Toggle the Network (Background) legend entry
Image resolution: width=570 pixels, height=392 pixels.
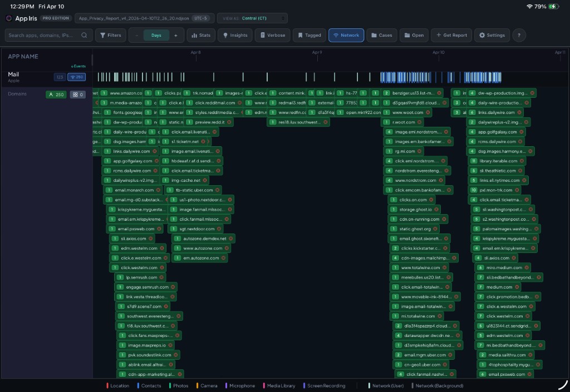pyautogui.click(x=438, y=385)
